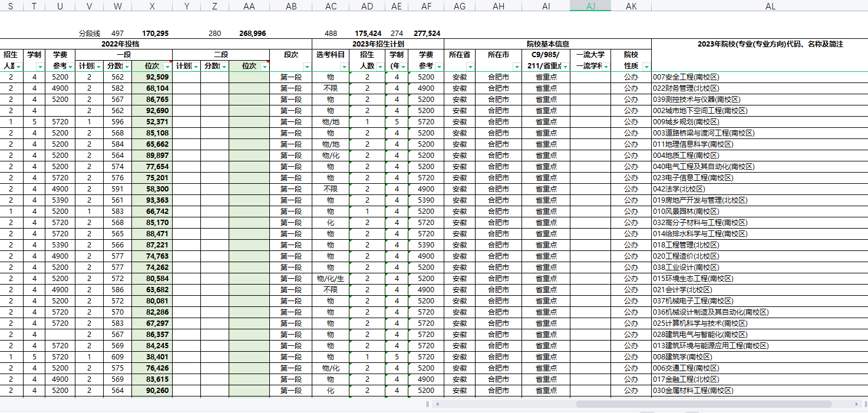Open the 选考科目 filter dropdown
Screen dimensions: 868x413
click(x=344, y=67)
